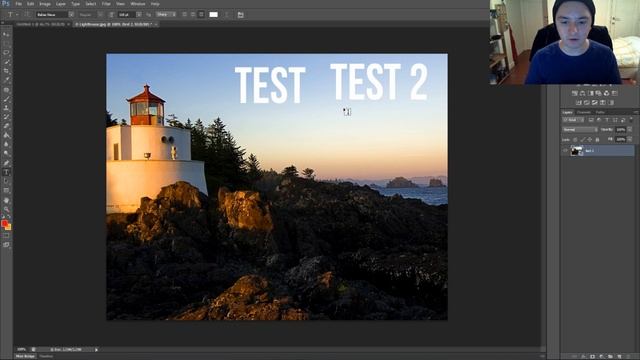Add a Color Balance adjustment
Viewport: 640px width, 360px height.
(x=582, y=93)
